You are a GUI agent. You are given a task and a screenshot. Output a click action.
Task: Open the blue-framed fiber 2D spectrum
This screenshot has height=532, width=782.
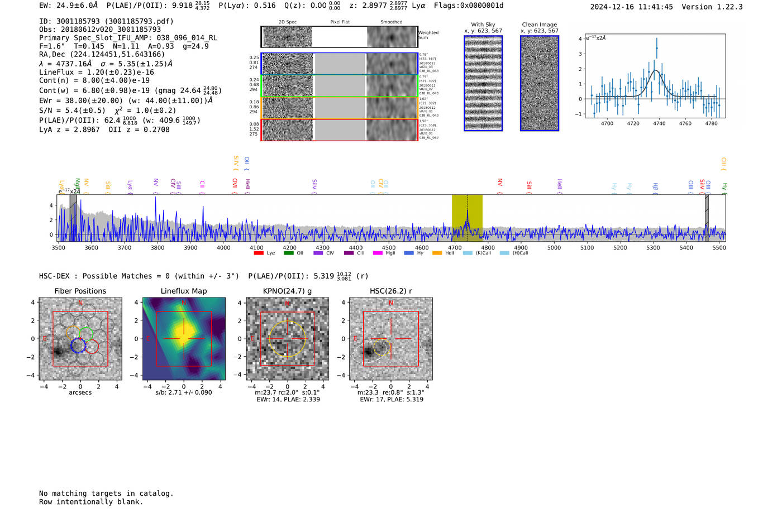pos(340,64)
